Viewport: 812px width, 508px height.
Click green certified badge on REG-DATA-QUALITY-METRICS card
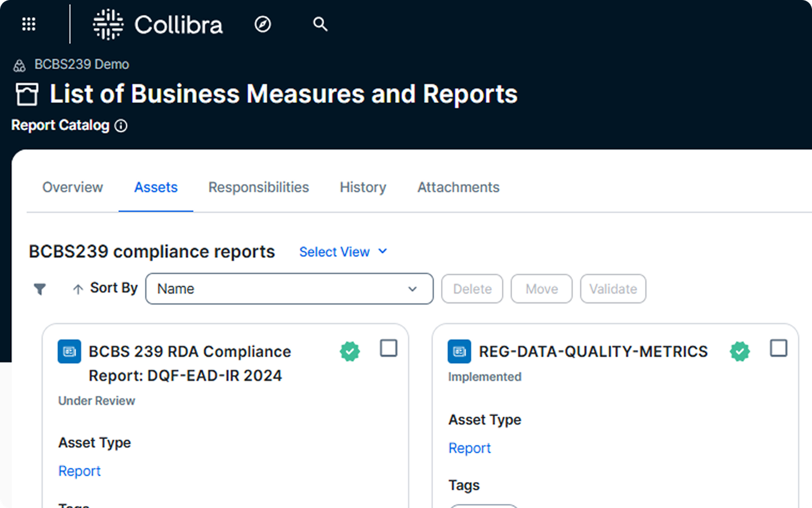pyautogui.click(x=740, y=352)
